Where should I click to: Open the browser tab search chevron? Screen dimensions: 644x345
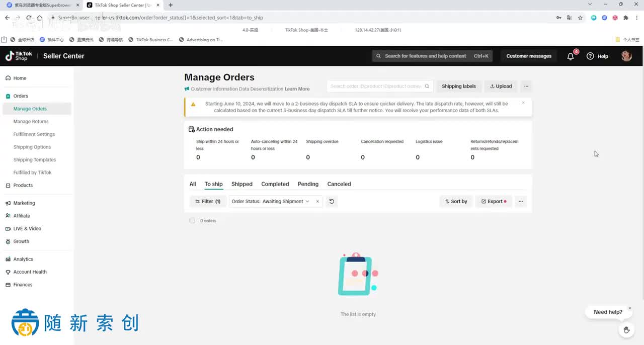click(590, 4)
